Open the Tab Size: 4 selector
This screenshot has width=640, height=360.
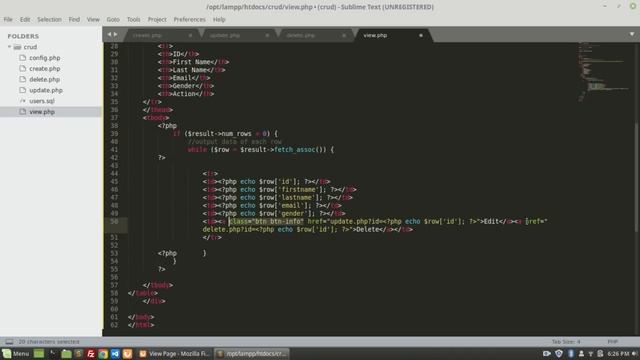[x=566, y=342]
